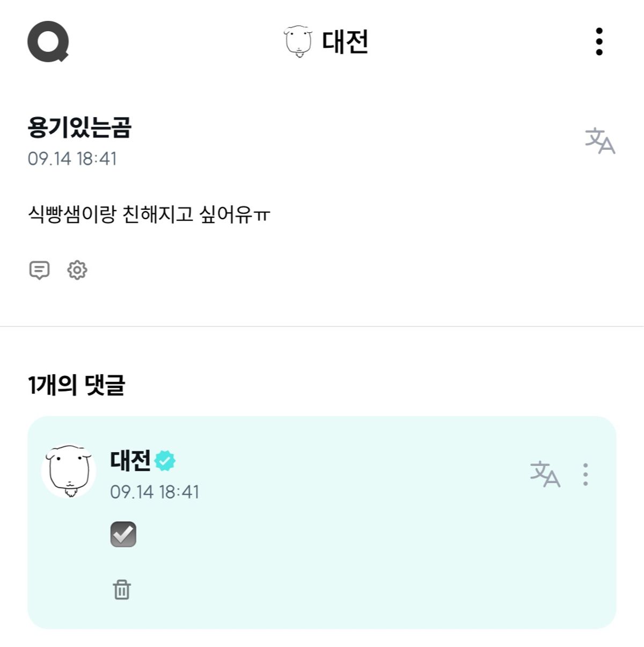
Task: Delete the comment with the trash icon
Action: point(122,590)
